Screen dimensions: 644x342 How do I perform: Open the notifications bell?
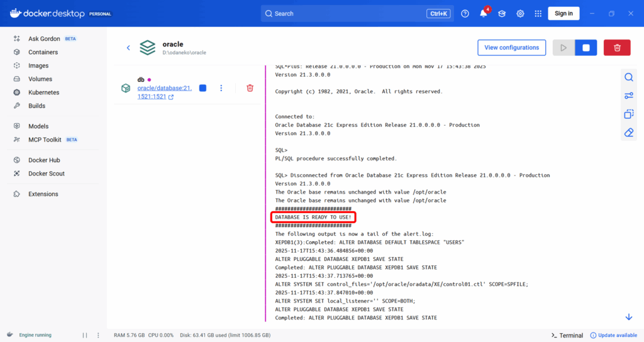(484, 14)
